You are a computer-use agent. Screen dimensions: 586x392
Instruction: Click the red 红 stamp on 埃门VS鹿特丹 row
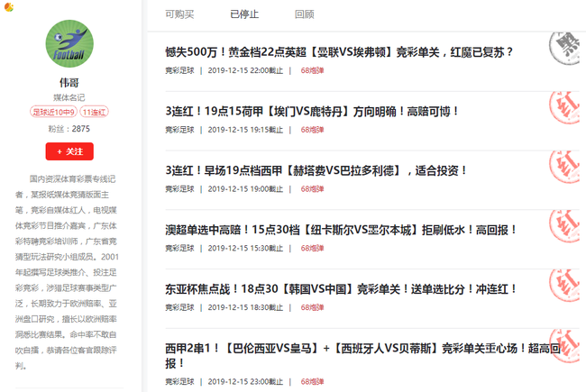[564, 107]
